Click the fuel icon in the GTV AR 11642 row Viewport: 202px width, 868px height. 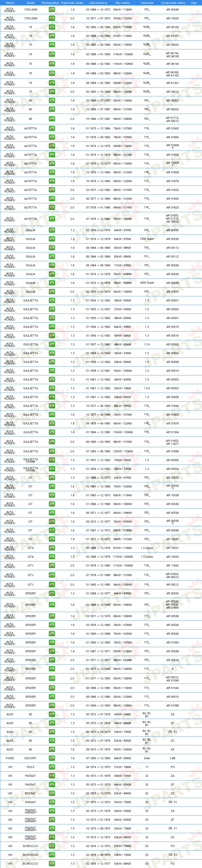[51, 565]
